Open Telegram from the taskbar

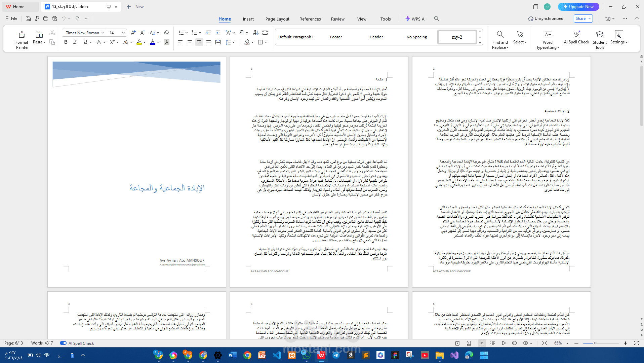(x=336, y=355)
